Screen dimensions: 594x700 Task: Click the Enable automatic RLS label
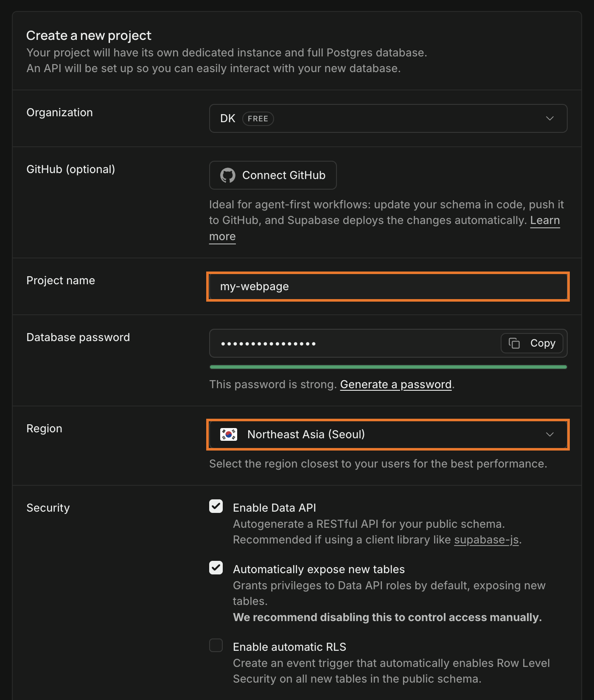[289, 647]
